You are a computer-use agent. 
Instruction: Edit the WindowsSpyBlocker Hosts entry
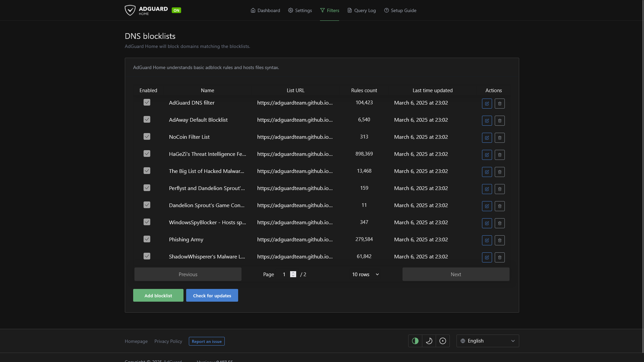coord(487,223)
